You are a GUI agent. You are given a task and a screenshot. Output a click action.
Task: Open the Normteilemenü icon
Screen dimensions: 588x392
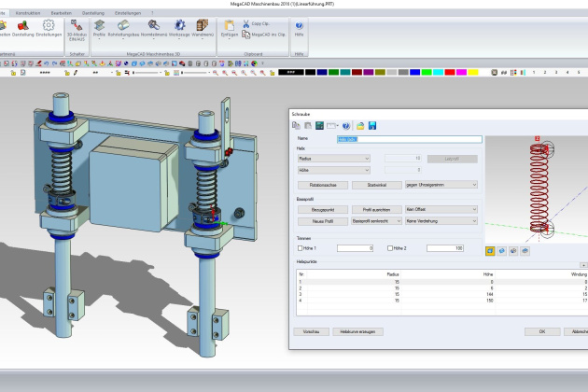click(x=153, y=28)
